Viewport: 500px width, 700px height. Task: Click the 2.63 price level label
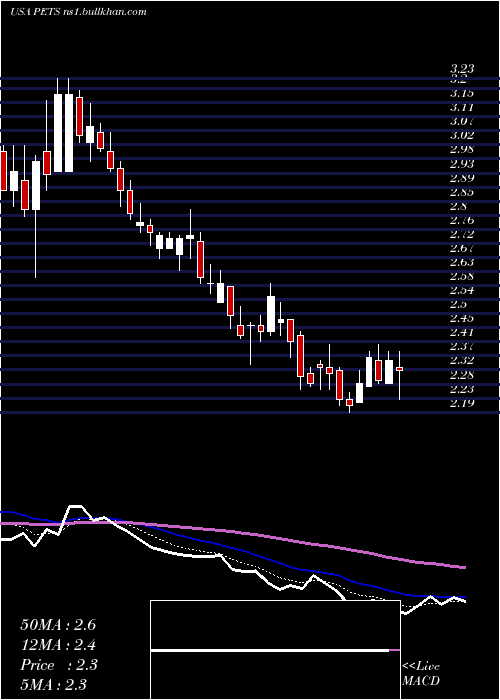[x=462, y=262]
